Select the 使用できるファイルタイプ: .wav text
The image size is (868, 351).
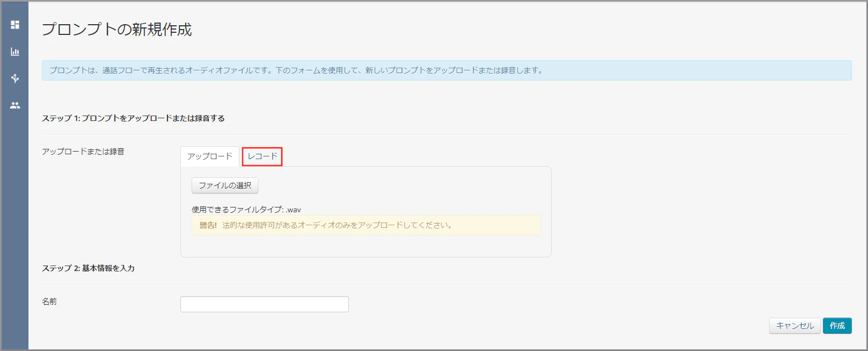tap(246, 210)
